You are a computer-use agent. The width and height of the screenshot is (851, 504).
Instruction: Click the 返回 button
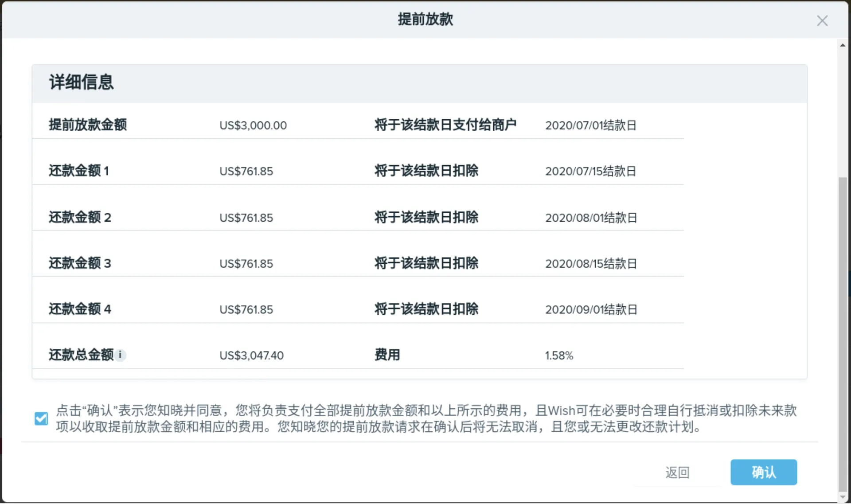tap(677, 473)
